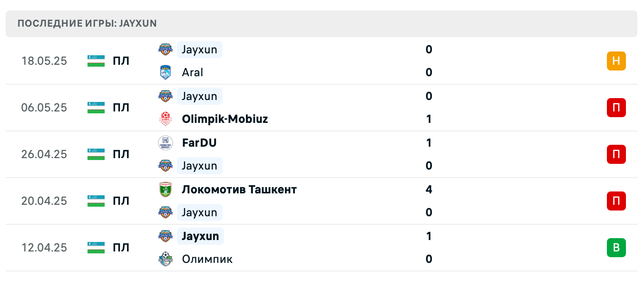Click the yellow Н draw badge

click(616, 60)
